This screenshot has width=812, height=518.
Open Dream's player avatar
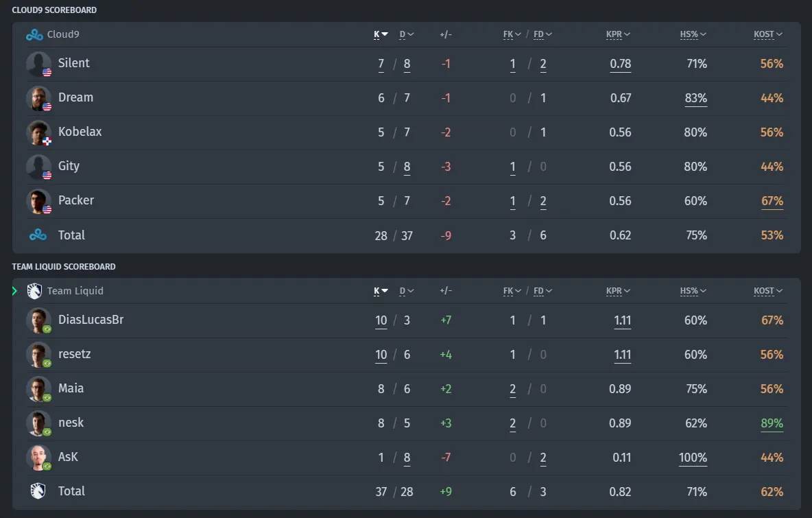[x=39, y=98]
